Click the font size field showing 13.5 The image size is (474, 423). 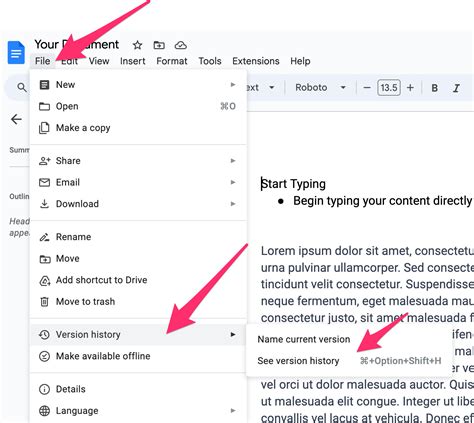click(389, 88)
